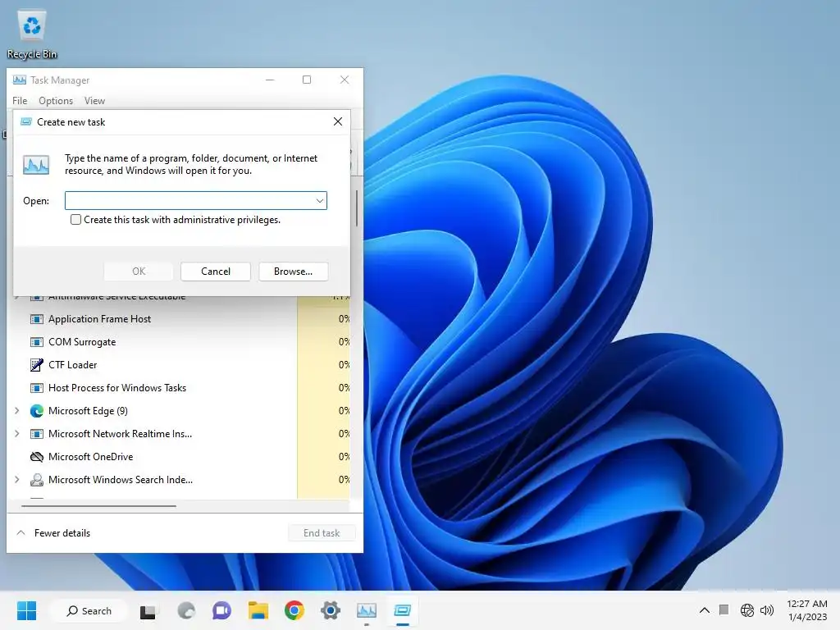Click the Microsoft OneDrive cloud icon
Viewport: 840px width, 630px height.
[36, 457]
